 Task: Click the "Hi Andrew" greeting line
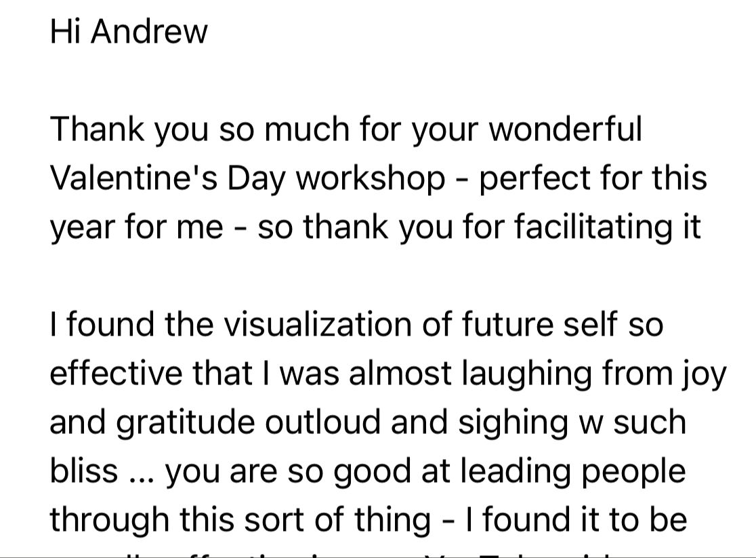pyautogui.click(x=129, y=32)
